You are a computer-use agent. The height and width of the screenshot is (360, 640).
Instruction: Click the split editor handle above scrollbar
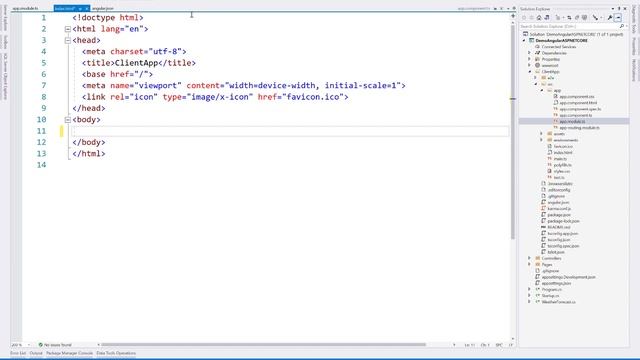coord(513,16)
